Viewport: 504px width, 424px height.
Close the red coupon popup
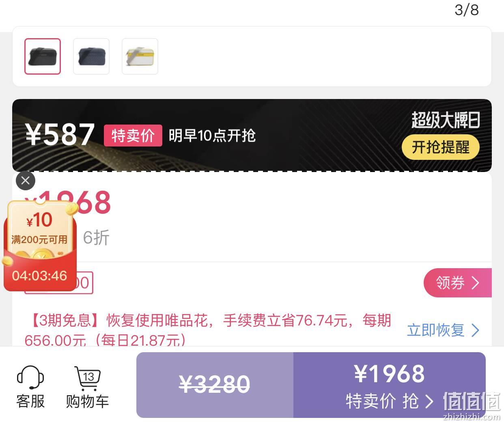26,181
